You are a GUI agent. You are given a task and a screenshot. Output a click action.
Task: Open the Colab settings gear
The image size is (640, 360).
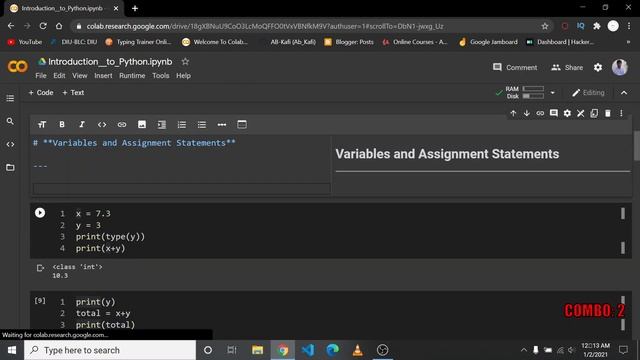[x=598, y=67]
